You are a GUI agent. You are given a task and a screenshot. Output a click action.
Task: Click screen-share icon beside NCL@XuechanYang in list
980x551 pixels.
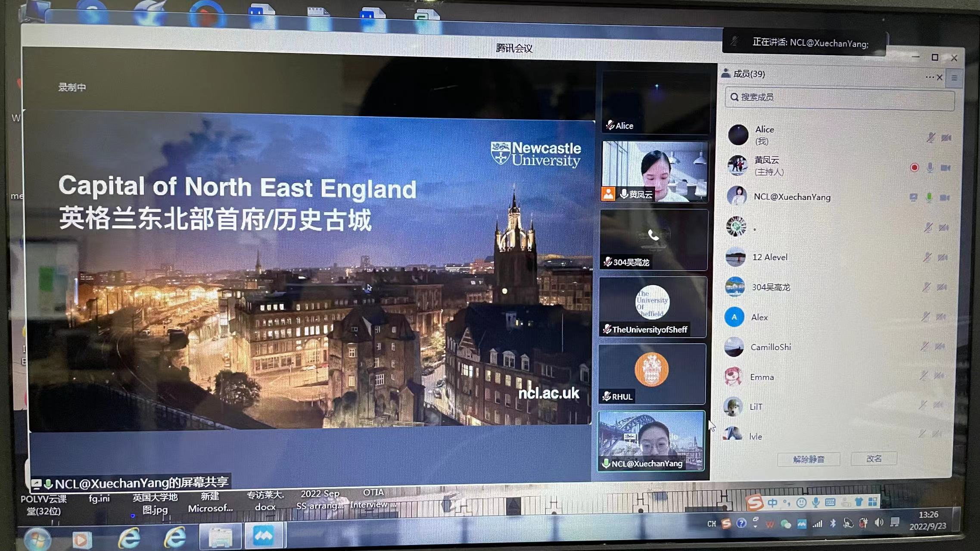coord(913,197)
